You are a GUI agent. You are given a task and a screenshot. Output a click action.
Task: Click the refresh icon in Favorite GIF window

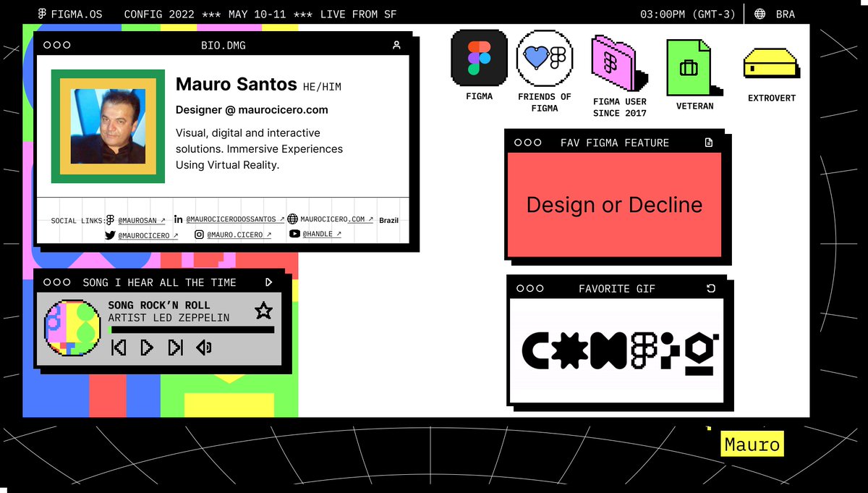click(711, 288)
